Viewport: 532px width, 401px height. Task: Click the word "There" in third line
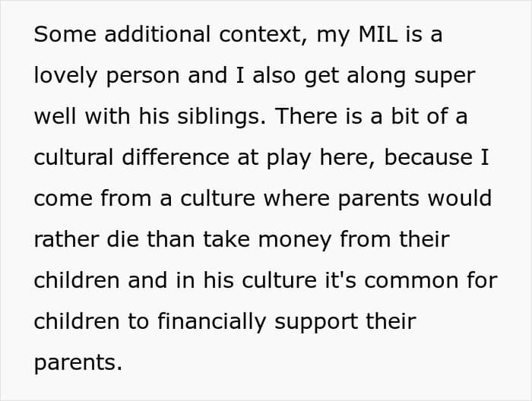pyautogui.click(x=306, y=116)
